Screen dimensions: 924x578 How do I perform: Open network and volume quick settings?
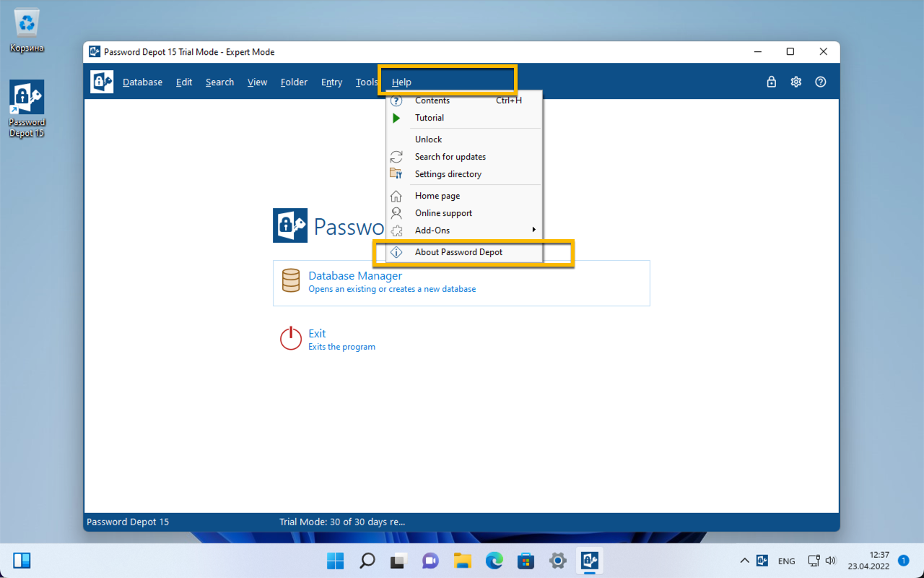[821, 561]
